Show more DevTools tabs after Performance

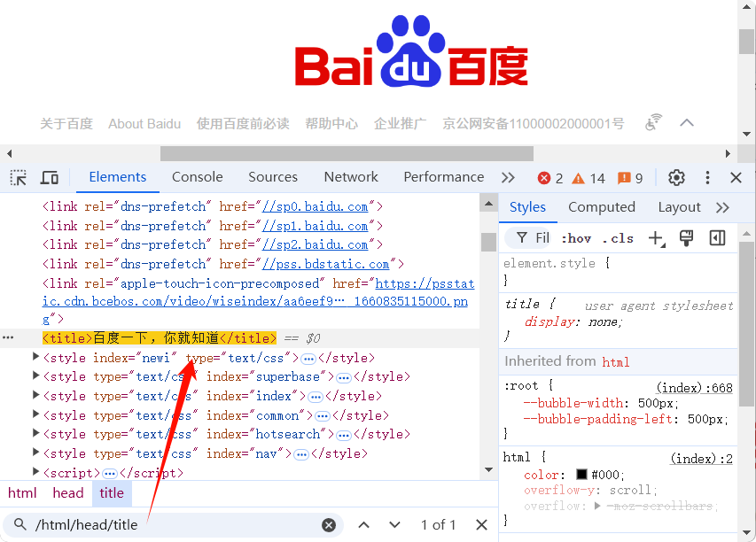click(x=508, y=178)
